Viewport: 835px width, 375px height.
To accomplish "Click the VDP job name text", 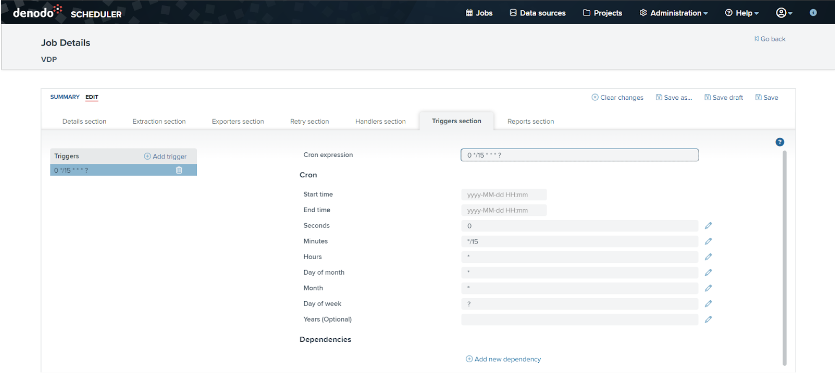I will pos(49,60).
